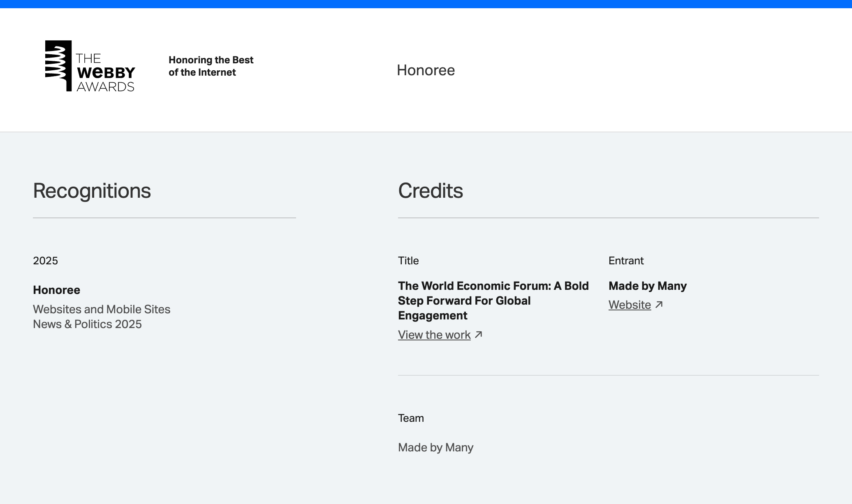Click the News & Politics 2025 text
This screenshot has width=852, height=504.
tap(87, 324)
